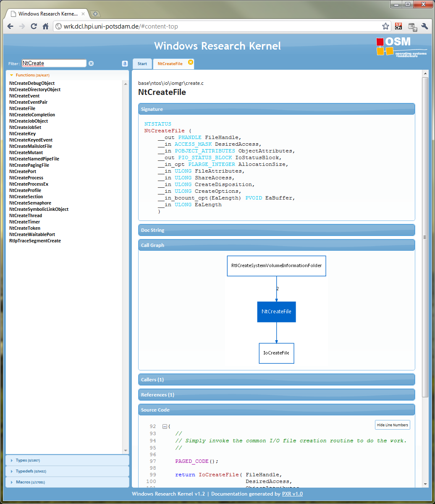This screenshot has width=435, height=504.
Task: Click the Filter input field
Action: click(54, 63)
